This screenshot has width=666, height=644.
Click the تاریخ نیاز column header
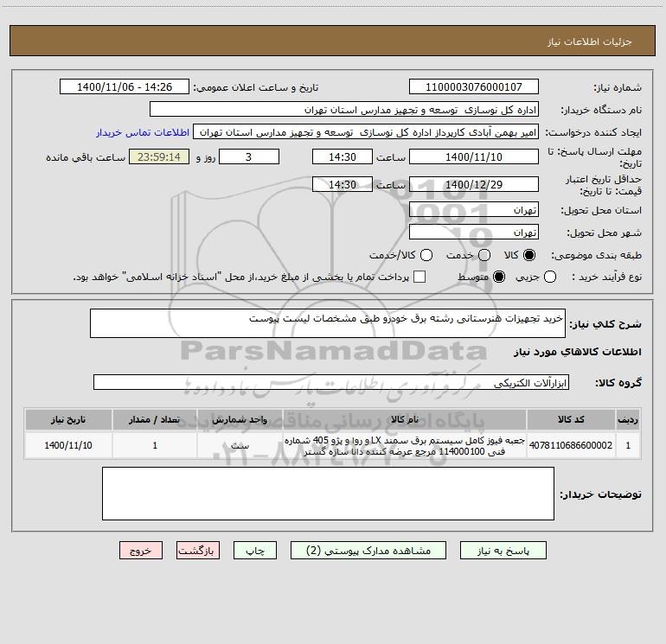68,419
